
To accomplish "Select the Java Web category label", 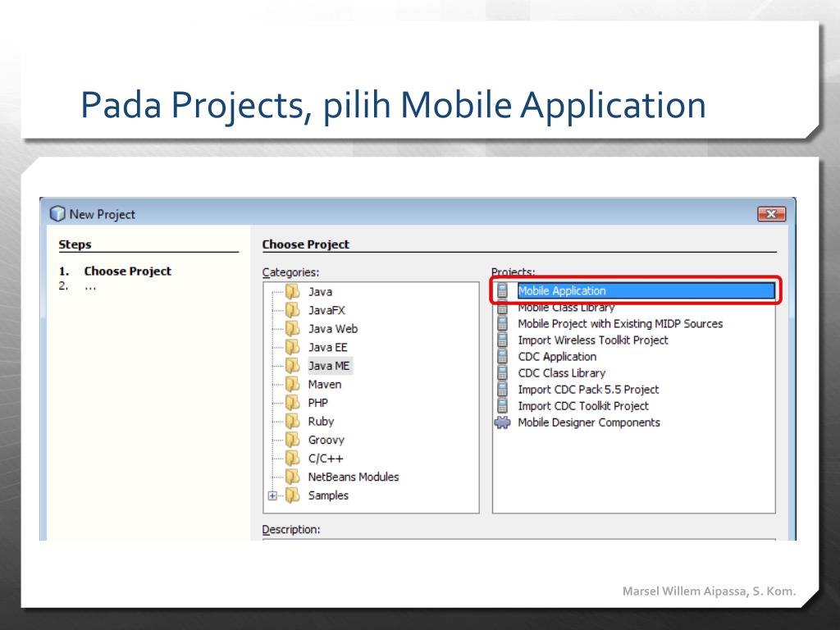I will [333, 329].
